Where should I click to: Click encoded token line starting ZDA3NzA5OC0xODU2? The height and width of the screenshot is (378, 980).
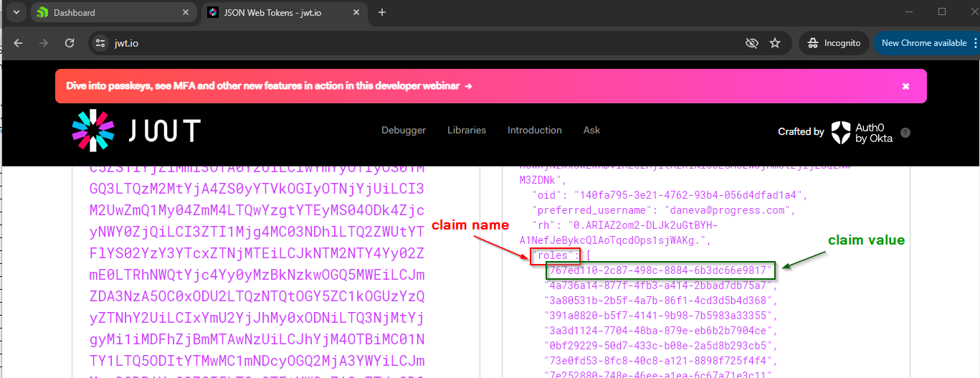[257, 296]
